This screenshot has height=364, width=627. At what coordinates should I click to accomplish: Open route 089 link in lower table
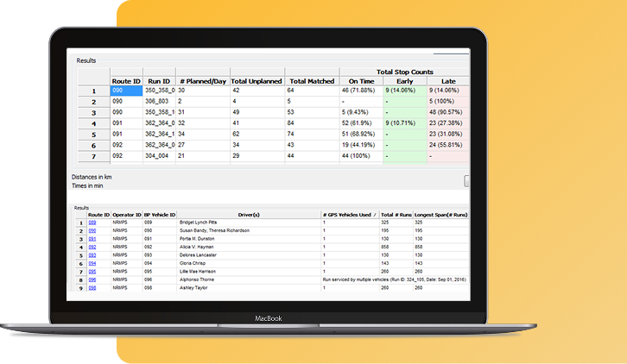[x=92, y=223]
